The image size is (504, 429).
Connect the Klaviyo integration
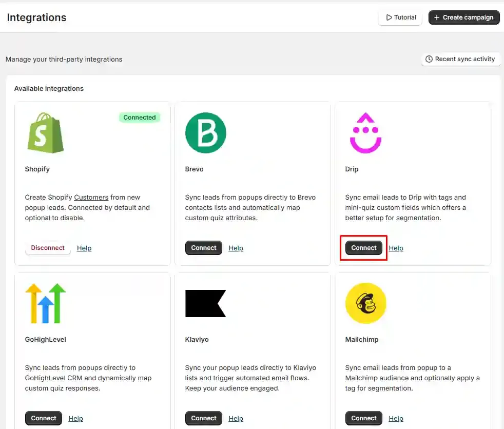click(x=203, y=418)
